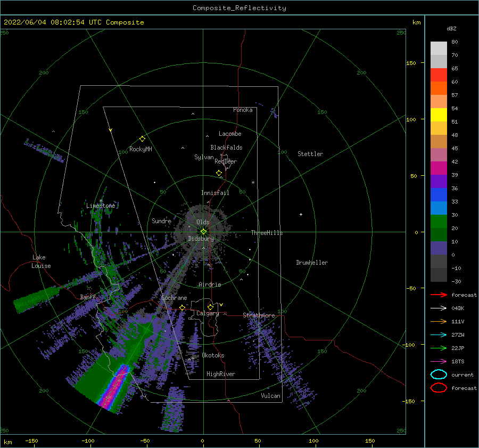Click white plus marker north of Drumheller

point(301,214)
